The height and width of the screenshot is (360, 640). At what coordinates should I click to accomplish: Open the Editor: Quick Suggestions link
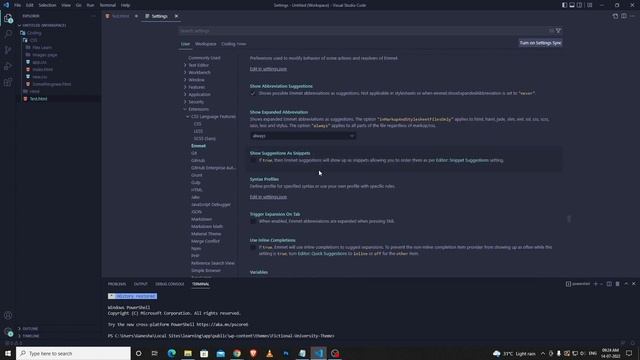(322, 253)
